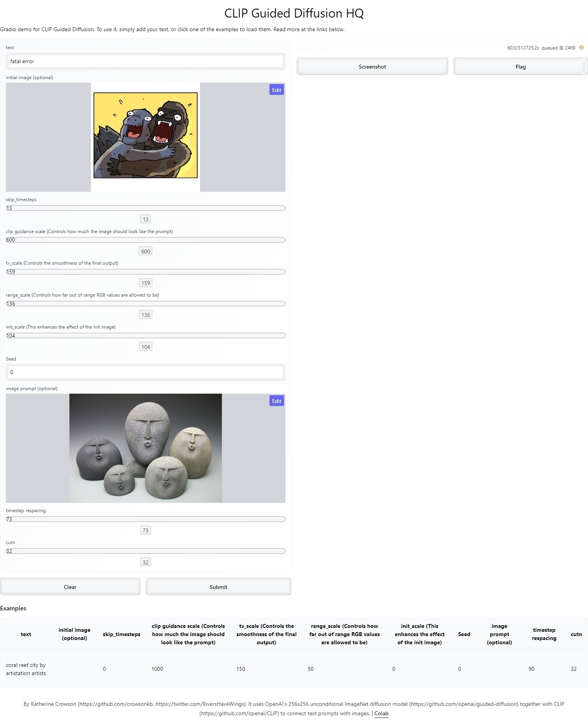This screenshot has height=723, width=588.
Task: Click the queue status text '60.0/312725.2s'
Action: pos(523,48)
